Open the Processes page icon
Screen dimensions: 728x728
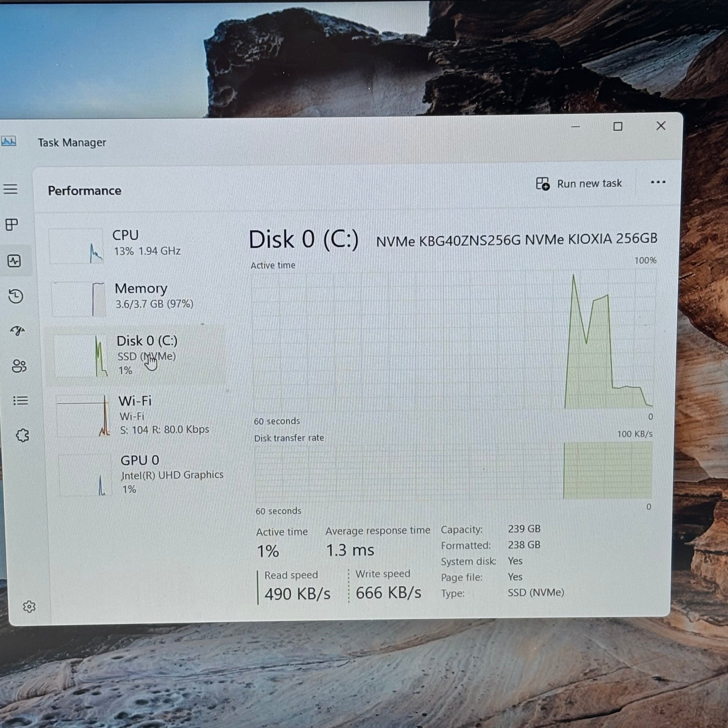12,224
